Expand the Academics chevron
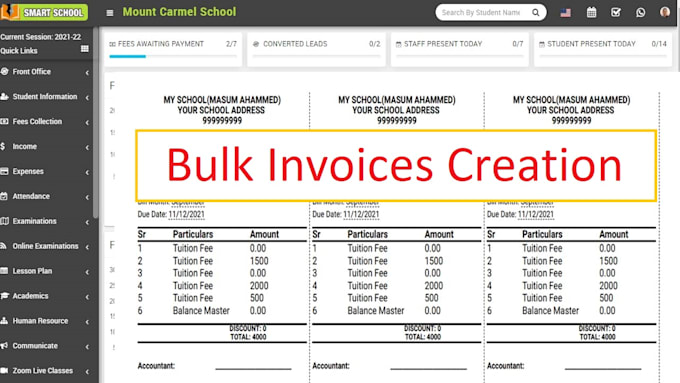Viewport: 680px width, 383px height. [x=87, y=297]
